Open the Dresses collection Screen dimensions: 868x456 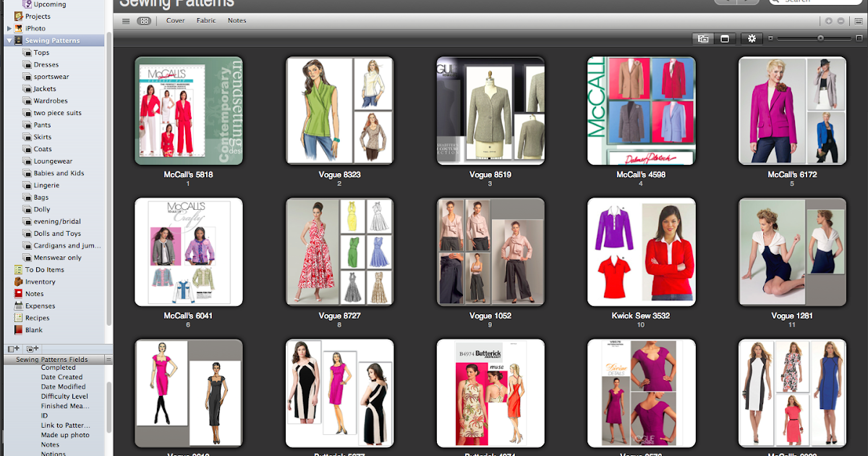click(x=46, y=64)
